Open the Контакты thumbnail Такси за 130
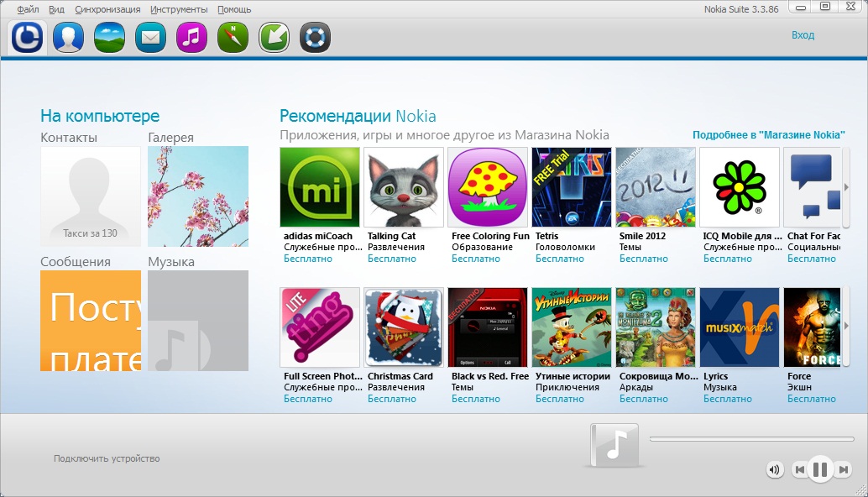This screenshot has height=497, width=868. tap(91, 196)
